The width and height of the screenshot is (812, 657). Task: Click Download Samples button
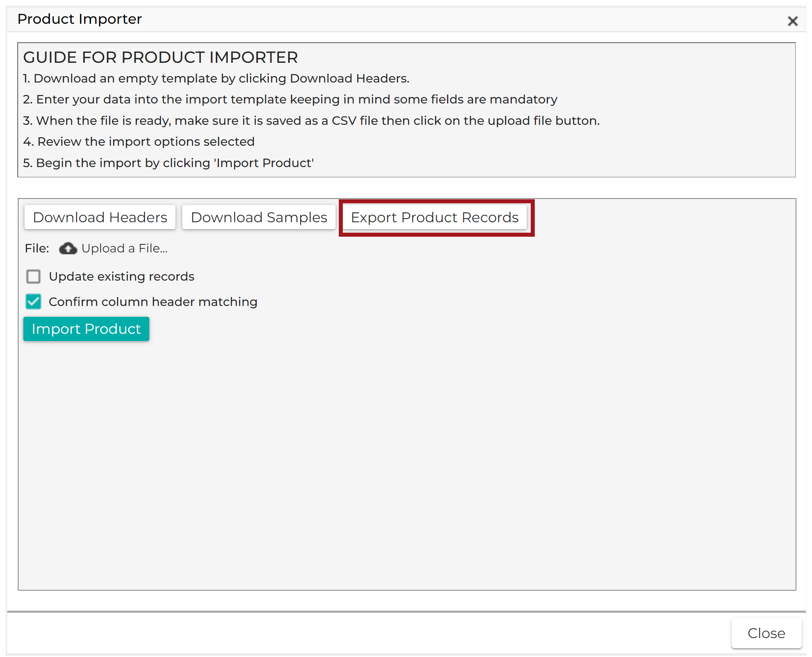point(259,217)
